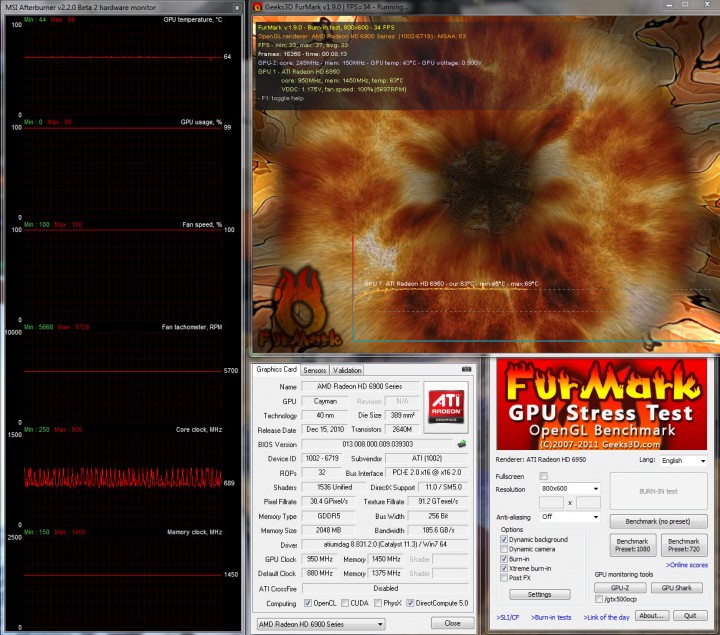Click the FurMark window title bar icon
720x635 pixels.
[x=258, y=6]
